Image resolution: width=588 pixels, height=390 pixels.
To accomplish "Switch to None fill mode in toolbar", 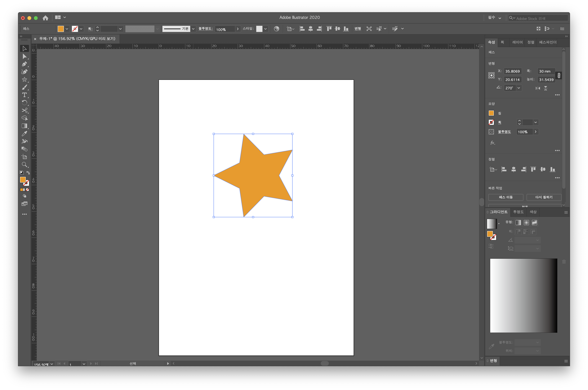I will [x=27, y=190].
